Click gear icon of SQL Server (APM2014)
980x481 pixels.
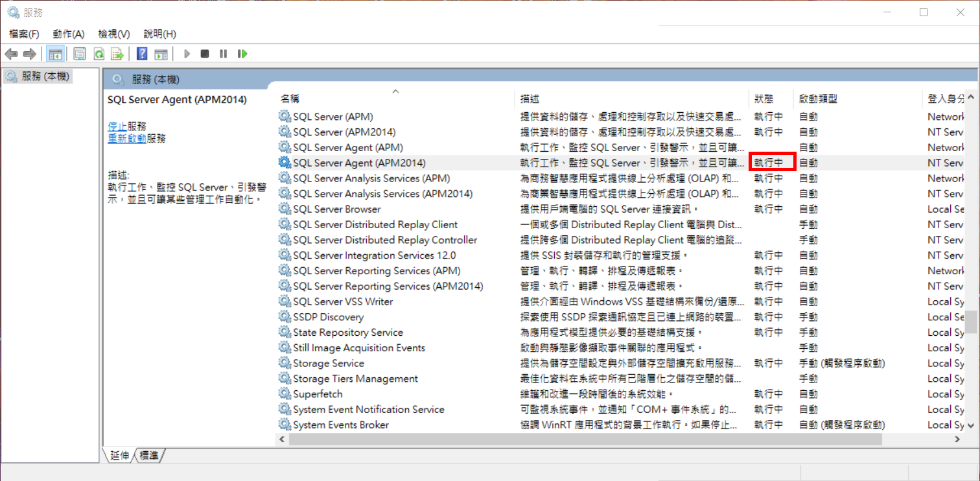pos(285,132)
